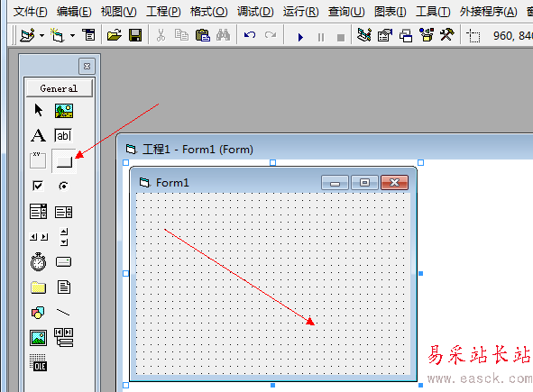Open the 视图(V) menu
The height and width of the screenshot is (392, 533).
click(x=119, y=12)
